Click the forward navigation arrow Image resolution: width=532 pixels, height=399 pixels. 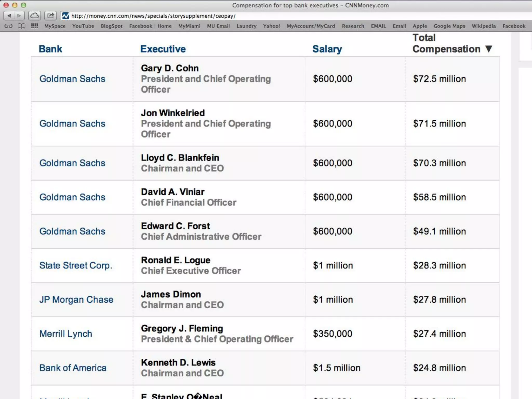(19, 16)
